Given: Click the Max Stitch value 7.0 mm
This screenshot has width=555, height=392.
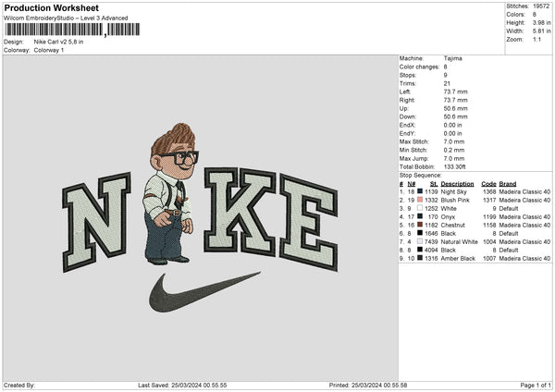Looking at the screenshot, I should [x=454, y=141].
